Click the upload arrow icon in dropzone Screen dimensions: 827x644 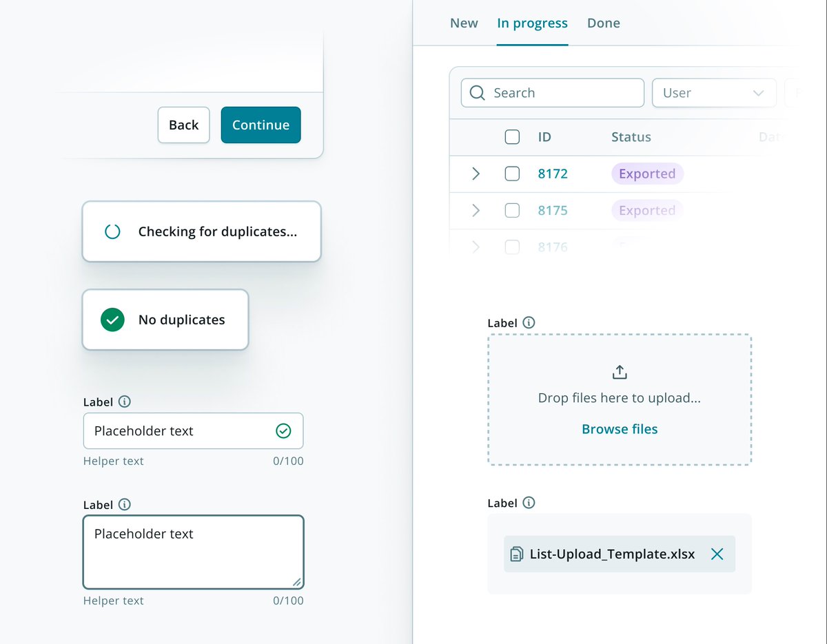620,372
